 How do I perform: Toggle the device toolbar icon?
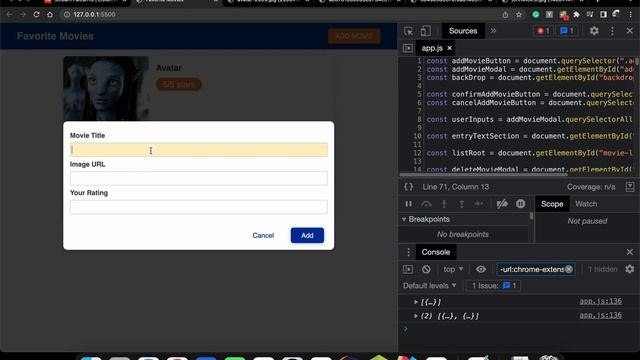425,31
